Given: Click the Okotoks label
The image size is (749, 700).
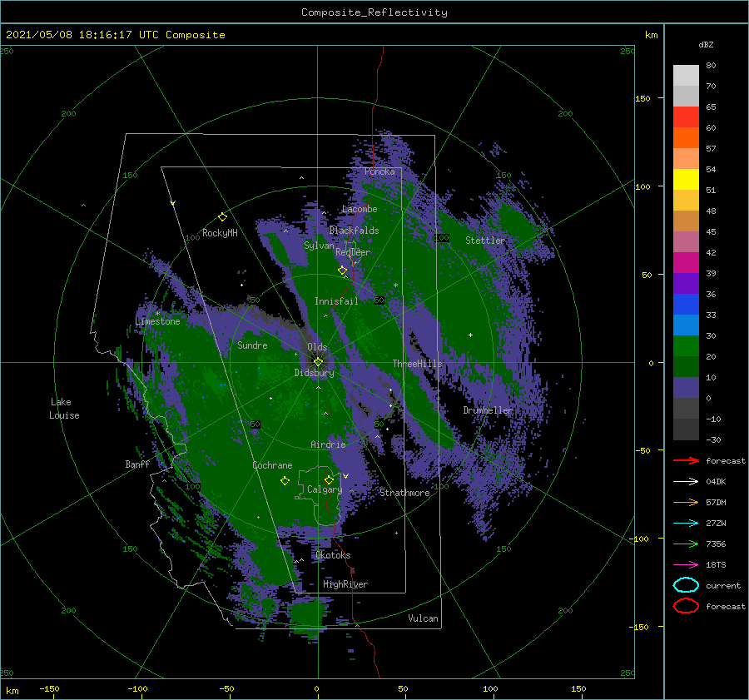Looking at the screenshot, I should point(333,555).
